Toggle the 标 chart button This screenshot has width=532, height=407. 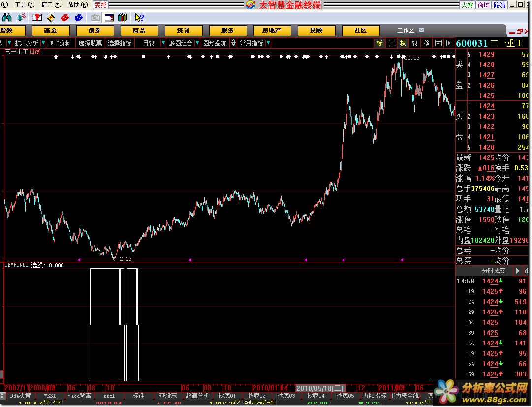(379, 43)
